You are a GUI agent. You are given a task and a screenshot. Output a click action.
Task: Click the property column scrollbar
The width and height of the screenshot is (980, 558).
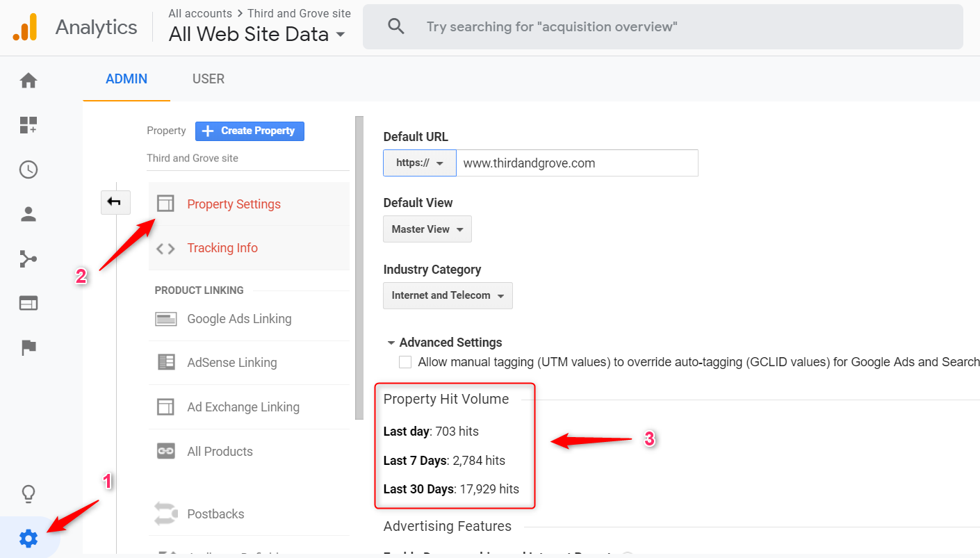(359, 268)
